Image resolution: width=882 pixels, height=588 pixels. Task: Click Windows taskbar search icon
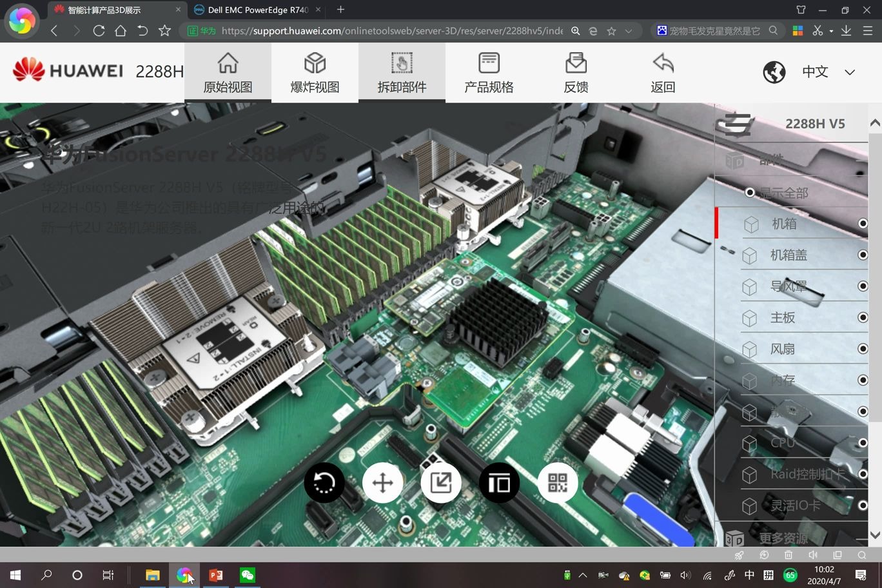(x=46, y=574)
